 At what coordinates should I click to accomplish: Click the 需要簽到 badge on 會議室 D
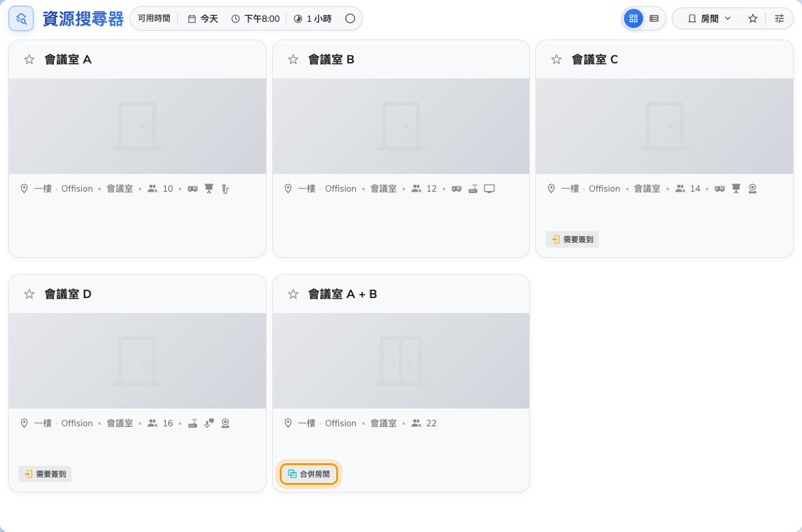[45, 474]
